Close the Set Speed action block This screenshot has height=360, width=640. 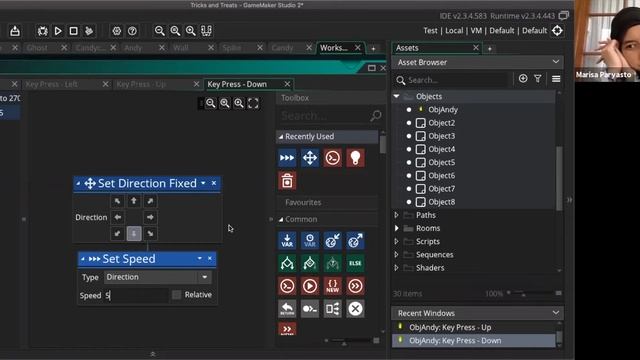click(210, 258)
